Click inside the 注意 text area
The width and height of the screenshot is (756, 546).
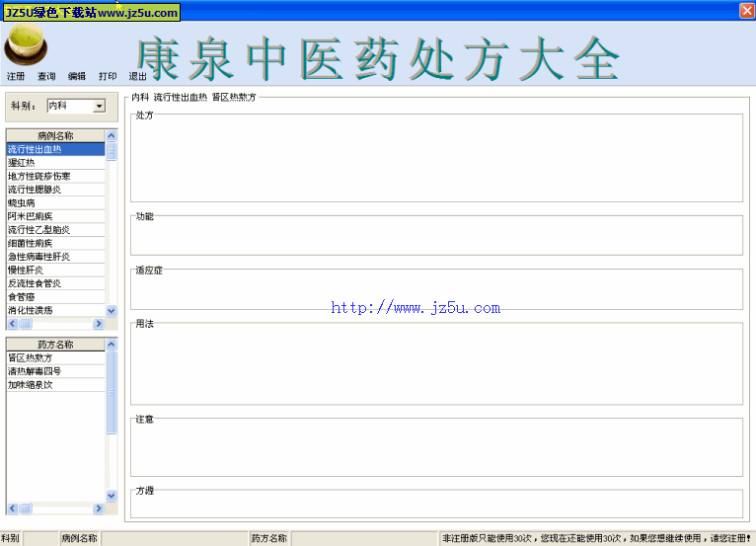tap(436, 448)
